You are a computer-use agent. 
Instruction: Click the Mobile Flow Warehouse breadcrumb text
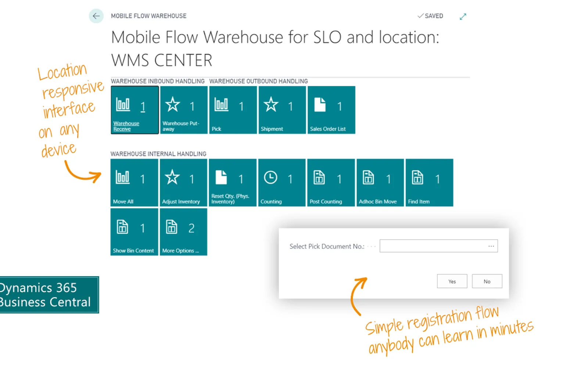(x=149, y=16)
